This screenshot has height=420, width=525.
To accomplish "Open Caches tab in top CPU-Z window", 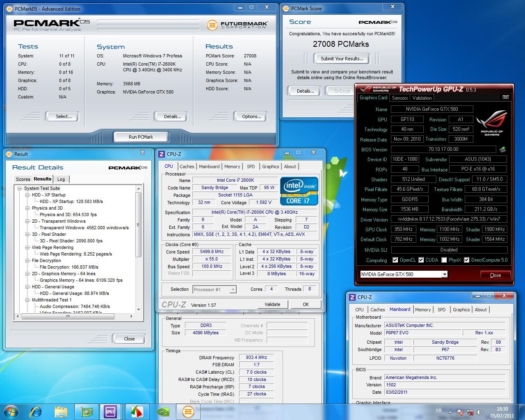I will point(187,167).
